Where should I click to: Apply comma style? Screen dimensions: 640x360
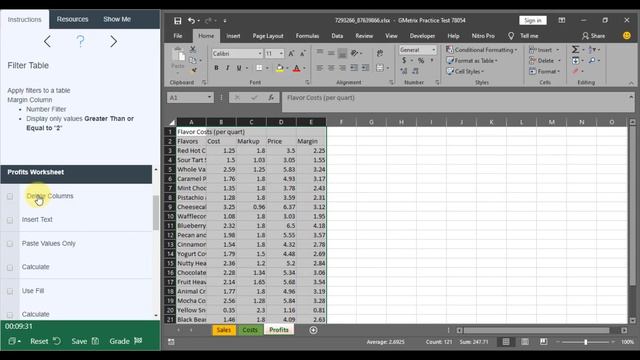432,60
